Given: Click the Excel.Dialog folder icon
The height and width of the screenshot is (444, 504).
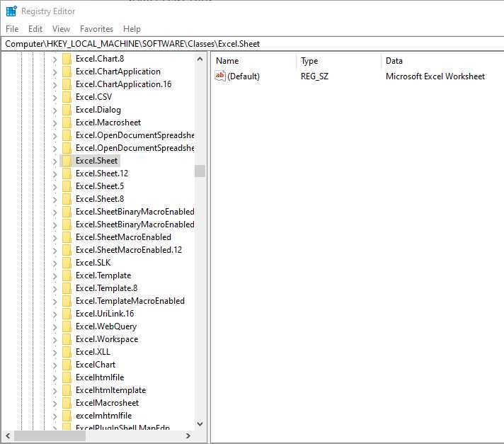Looking at the screenshot, I should pos(67,110).
